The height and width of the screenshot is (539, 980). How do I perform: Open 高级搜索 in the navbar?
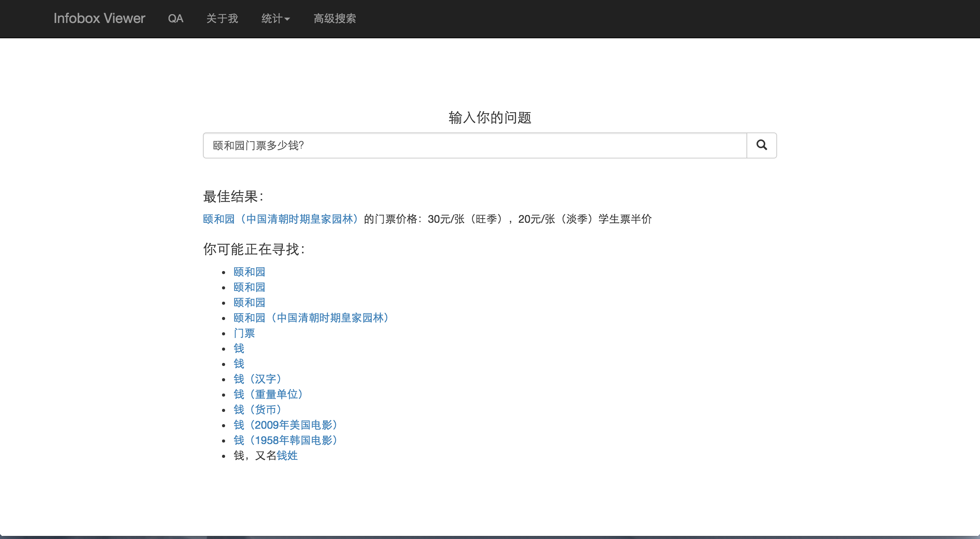click(335, 18)
